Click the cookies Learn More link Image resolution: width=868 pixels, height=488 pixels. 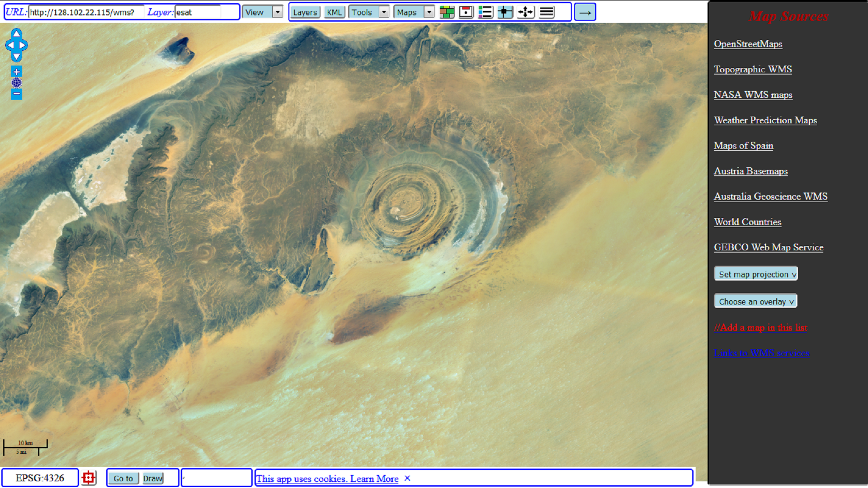point(374,479)
